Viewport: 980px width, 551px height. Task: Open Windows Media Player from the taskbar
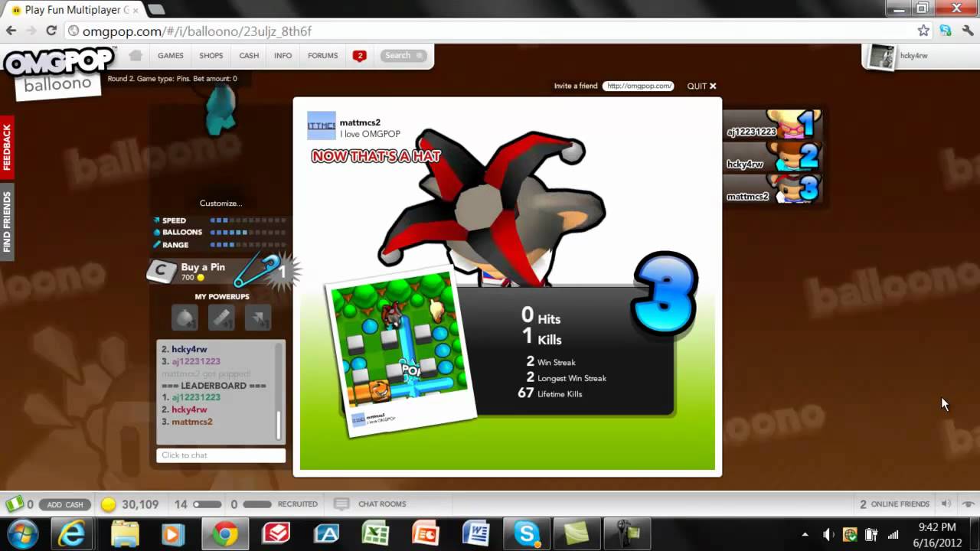tap(173, 533)
